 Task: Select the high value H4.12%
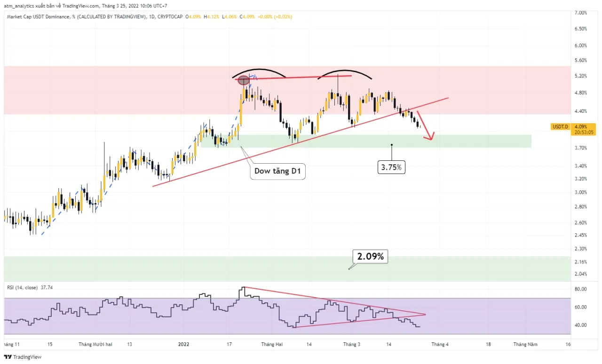(212, 17)
